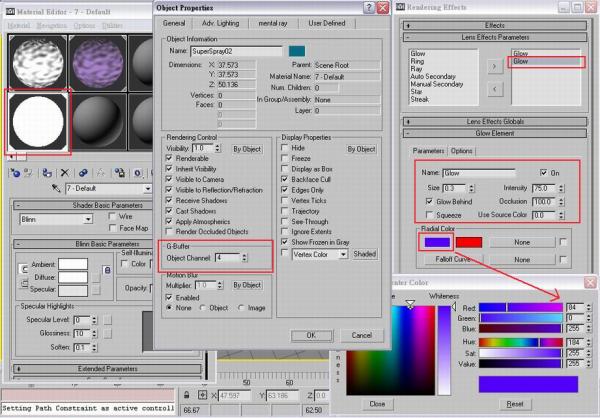Viewport: 600px width, 418px height.
Task: Open Material Effects Channel flyout
Action: click(138, 173)
